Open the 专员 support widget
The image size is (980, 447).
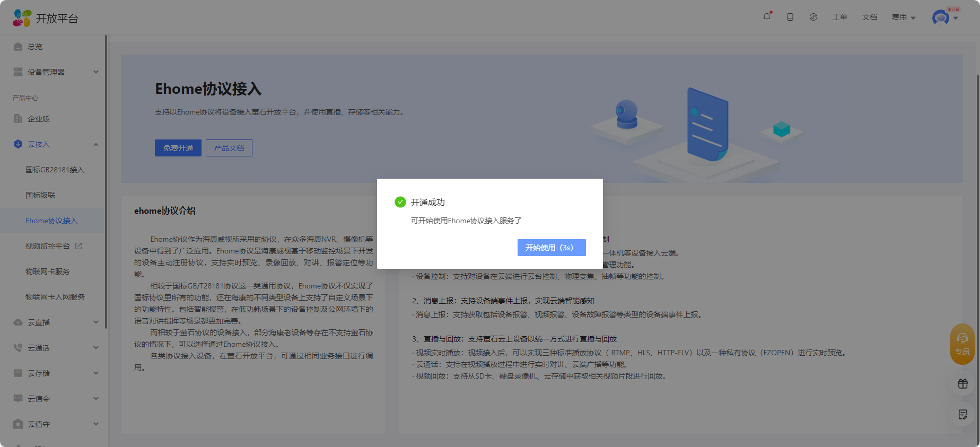point(962,344)
